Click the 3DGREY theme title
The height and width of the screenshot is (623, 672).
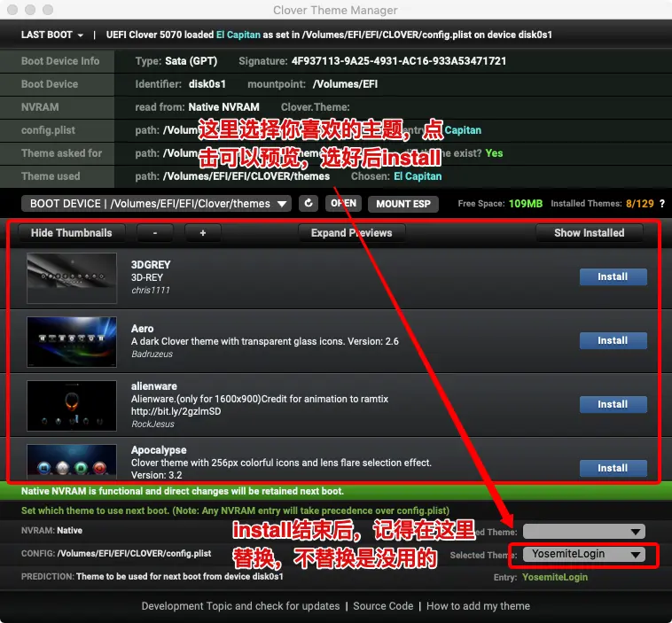click(x=151, y=265)
